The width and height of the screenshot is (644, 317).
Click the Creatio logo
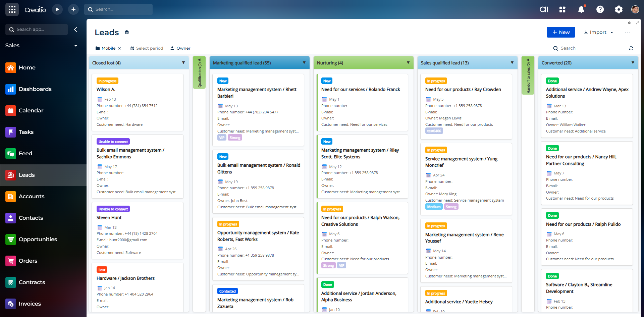click(35, 10)
